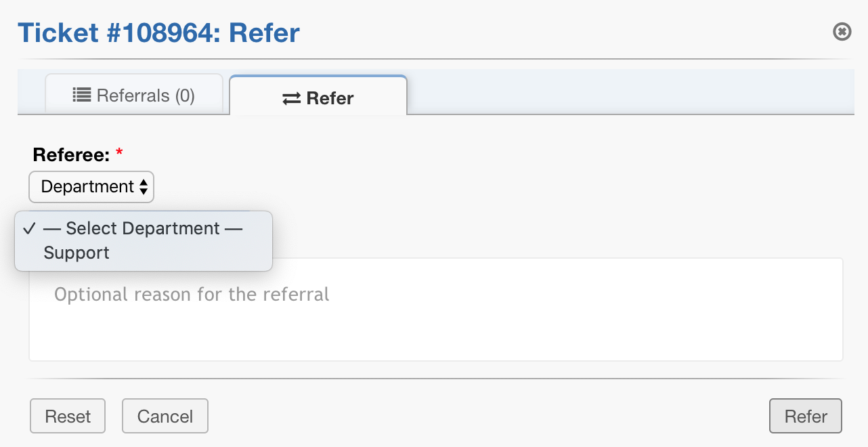The width and height of the screenshot is (868, 447).
Task: Click the Cancel button
Action: pos(165,416)
